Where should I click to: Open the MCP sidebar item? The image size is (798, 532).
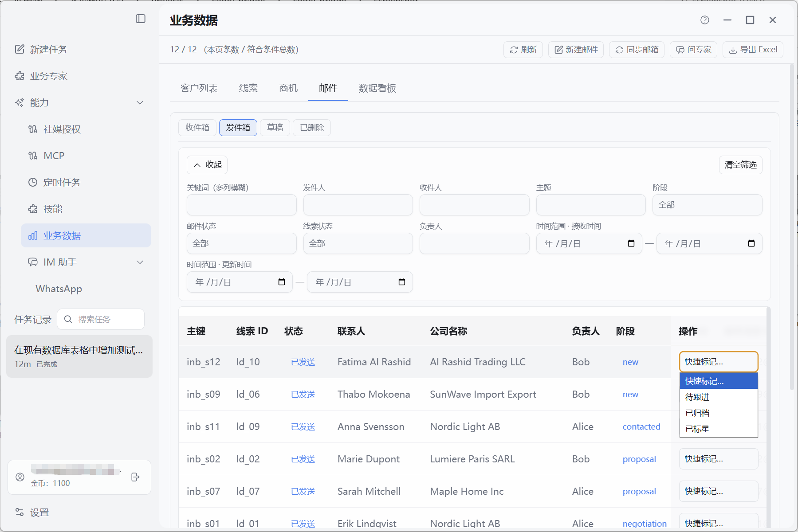(x=86, y=156)
